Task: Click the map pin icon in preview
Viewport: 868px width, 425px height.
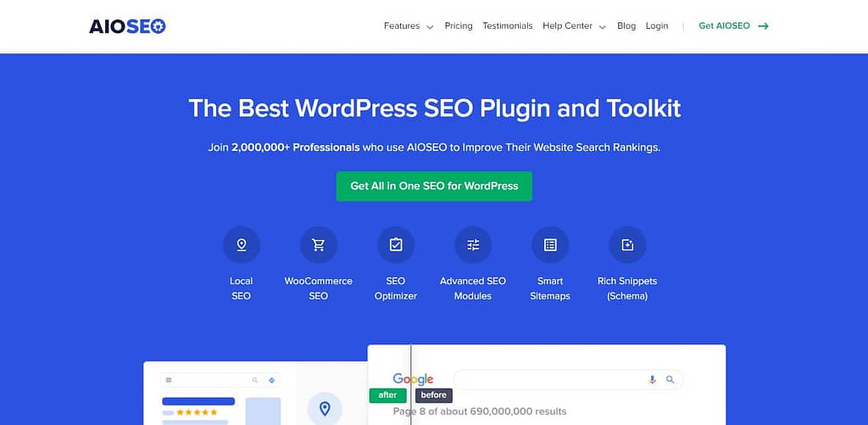Action: click(x=325, y=410)
